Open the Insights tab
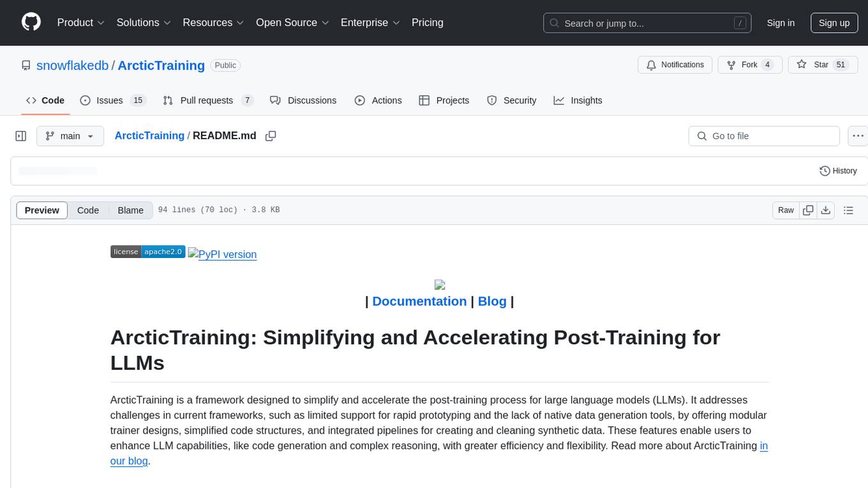The image size is (868, 488). click(578, 100)
